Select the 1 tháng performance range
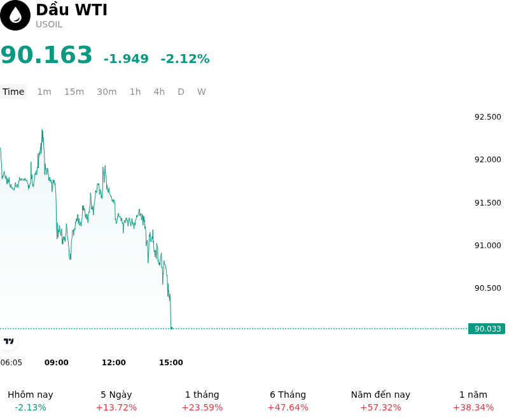 202,401
